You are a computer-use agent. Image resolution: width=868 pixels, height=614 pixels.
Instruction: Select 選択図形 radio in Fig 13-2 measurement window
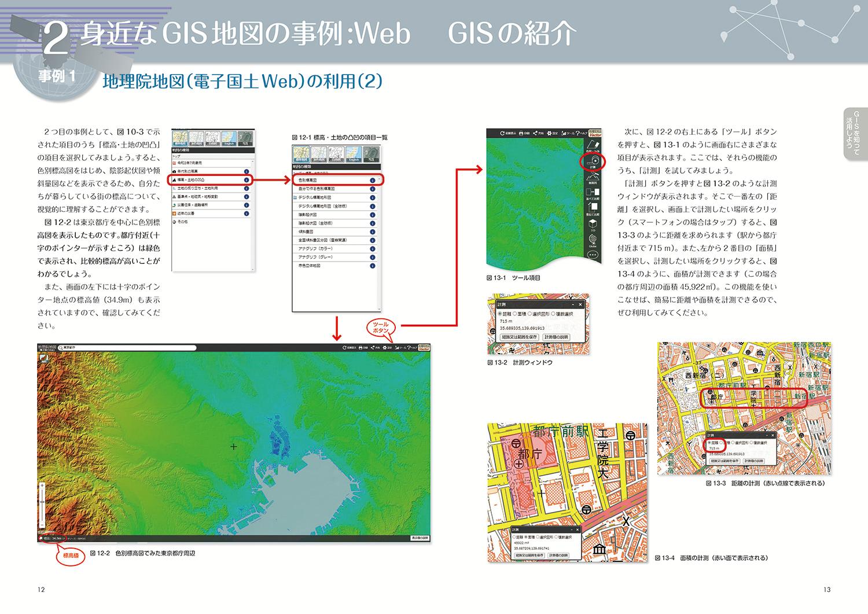(x=529, y=314)
